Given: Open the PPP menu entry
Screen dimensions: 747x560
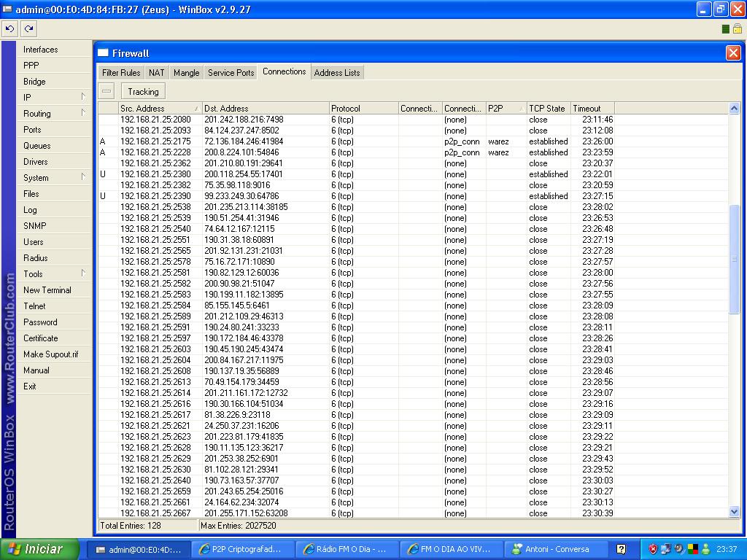Looking at the screenshot, I should 54,65.
